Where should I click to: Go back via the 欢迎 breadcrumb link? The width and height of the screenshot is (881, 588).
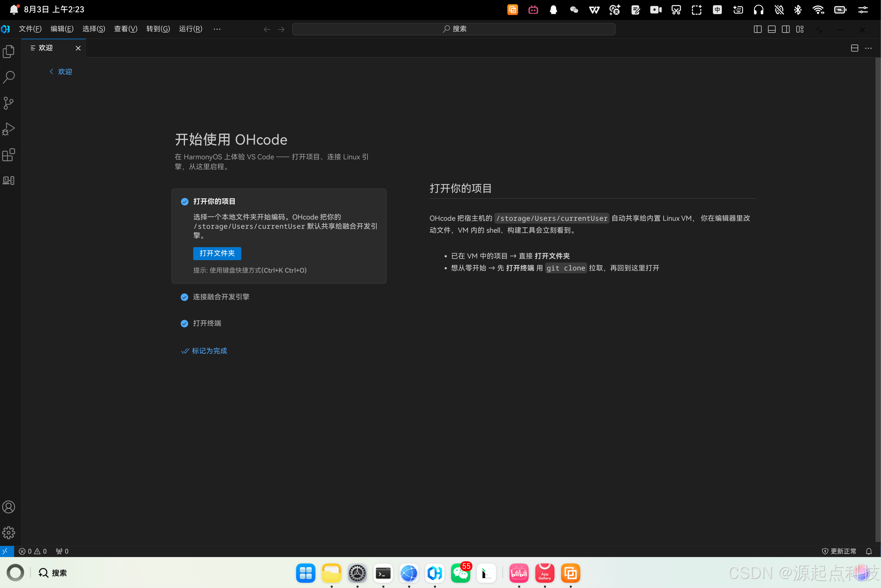pos(61,72)
